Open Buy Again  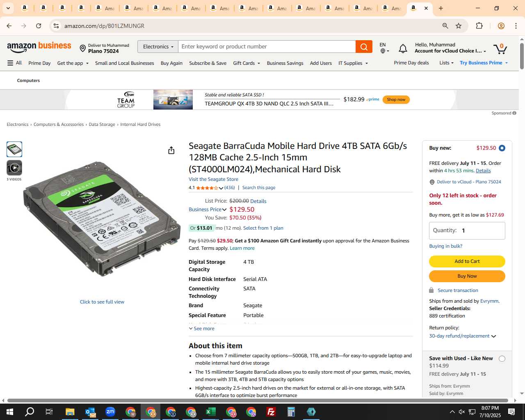pyautogui.click(x=171, y=63)
